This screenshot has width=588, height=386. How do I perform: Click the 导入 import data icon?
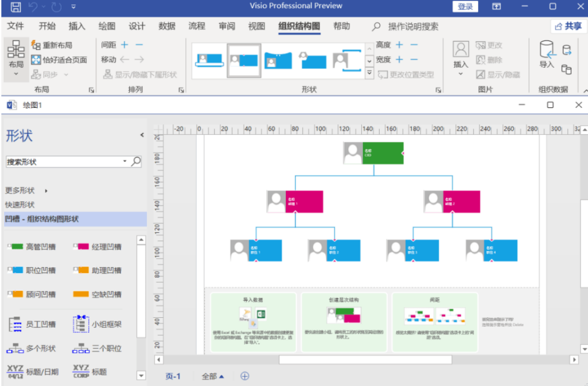click(547, 54)
